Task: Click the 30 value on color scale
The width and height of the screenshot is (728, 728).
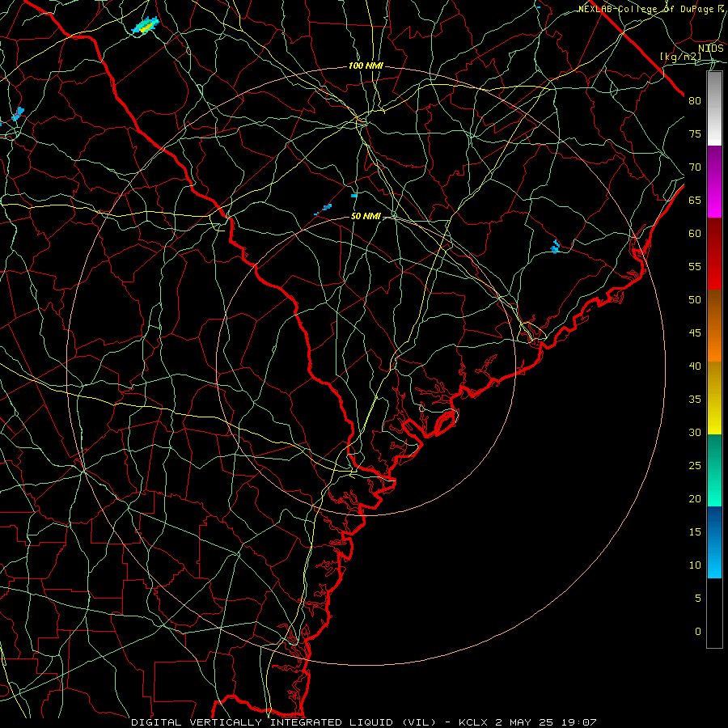Action: pos(695,432)
